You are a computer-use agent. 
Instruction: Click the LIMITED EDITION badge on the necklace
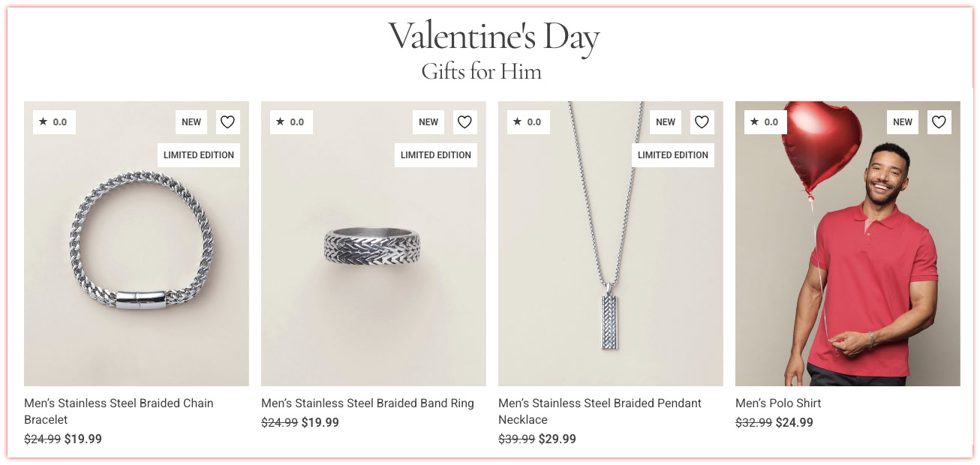click(x=672, y=154)
